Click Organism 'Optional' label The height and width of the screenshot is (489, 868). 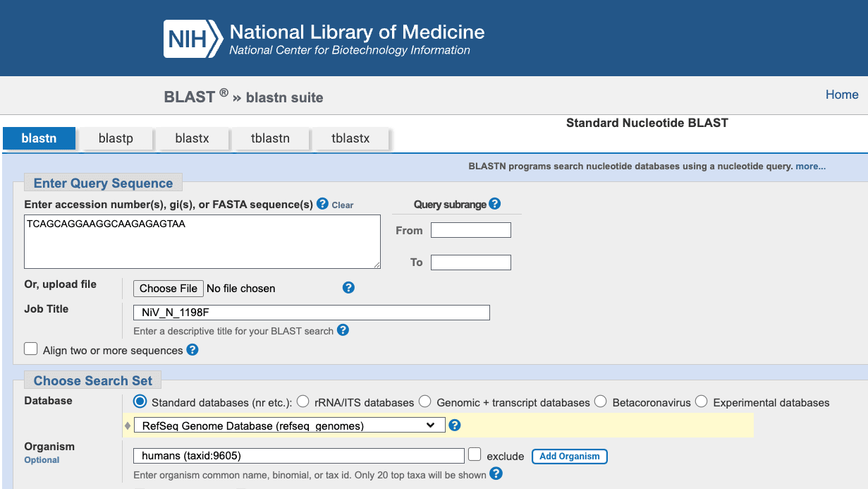42,460
